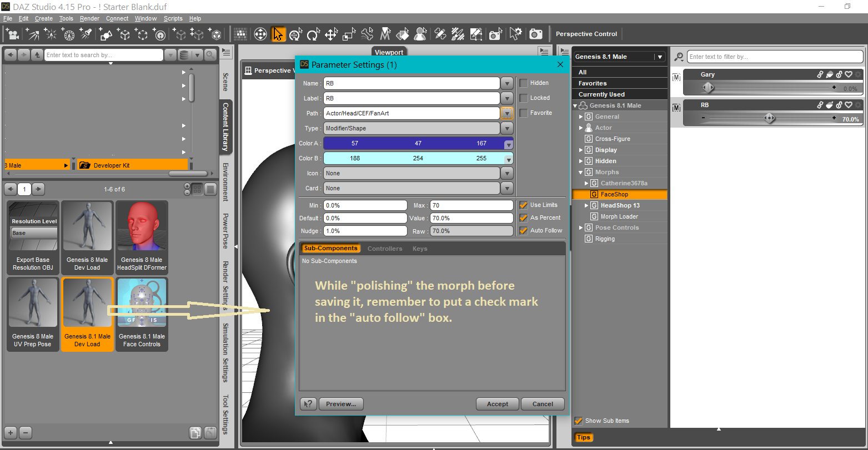
Task: Favorite the Gary property with heart icon
Action: [849, 74]
